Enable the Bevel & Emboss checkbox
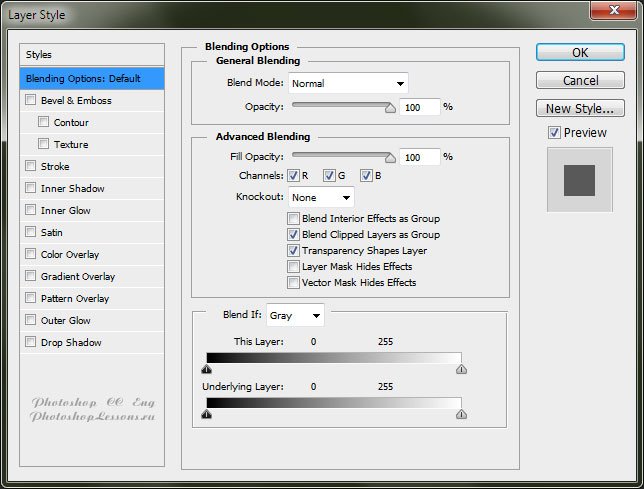The height and width of the screenshot is (489, 644). pyautogui.click(x=31, y=100)
